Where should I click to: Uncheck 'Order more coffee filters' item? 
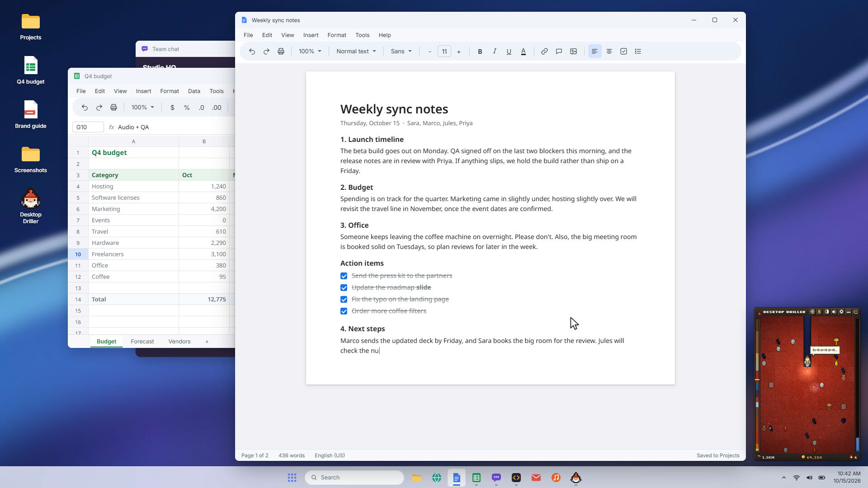coord(344,311)
